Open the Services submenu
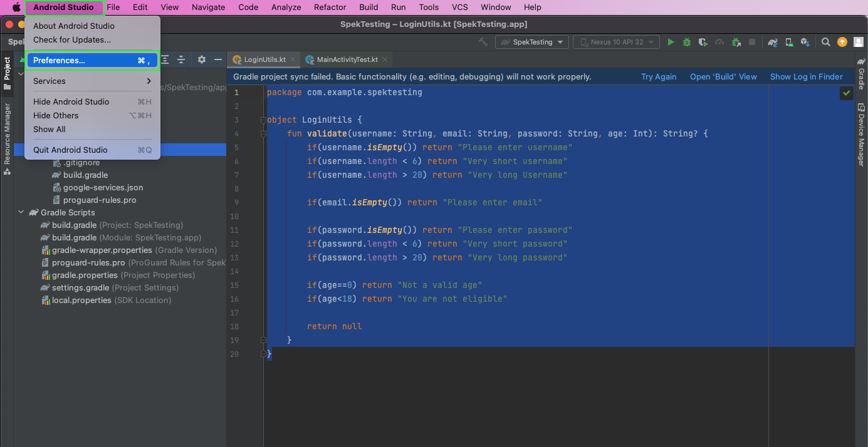 pos(92,81)
